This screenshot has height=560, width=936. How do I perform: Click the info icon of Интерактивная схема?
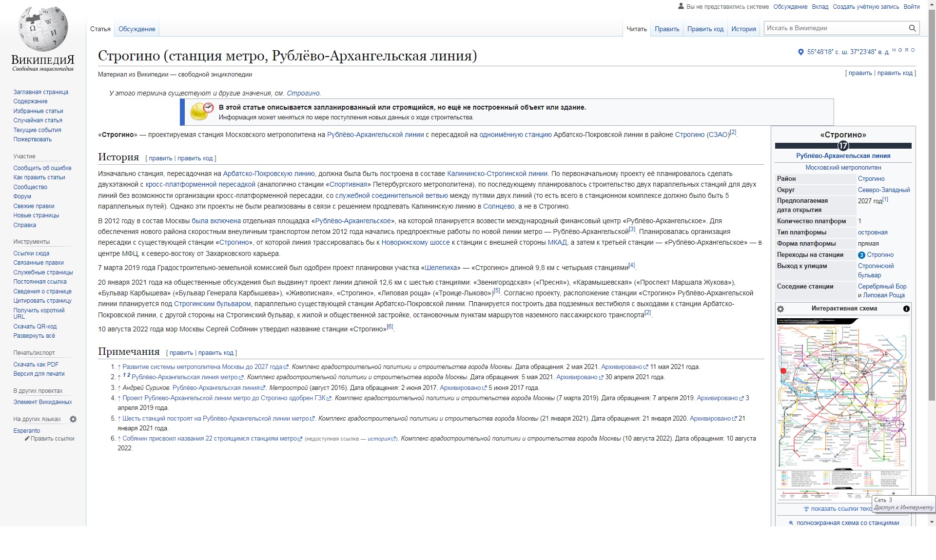[906, 309]
